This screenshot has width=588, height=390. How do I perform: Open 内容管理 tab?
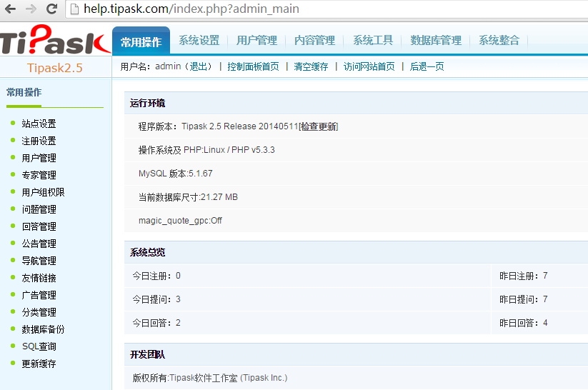pyautogui.click(x=314, y=40)
